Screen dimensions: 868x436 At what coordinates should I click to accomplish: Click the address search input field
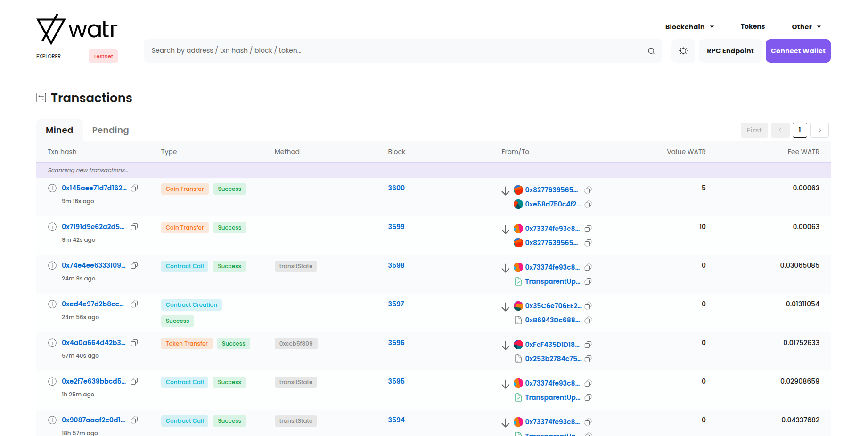(396, 51)
